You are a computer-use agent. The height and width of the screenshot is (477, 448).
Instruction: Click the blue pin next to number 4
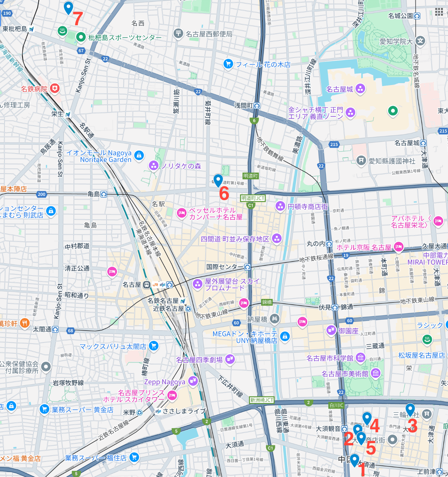click(367, 418)
